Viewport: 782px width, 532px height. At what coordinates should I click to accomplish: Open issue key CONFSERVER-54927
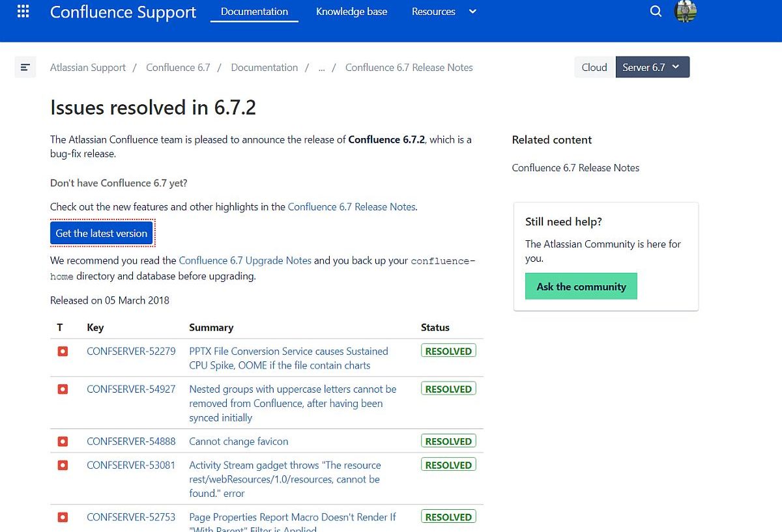[131, 389]
